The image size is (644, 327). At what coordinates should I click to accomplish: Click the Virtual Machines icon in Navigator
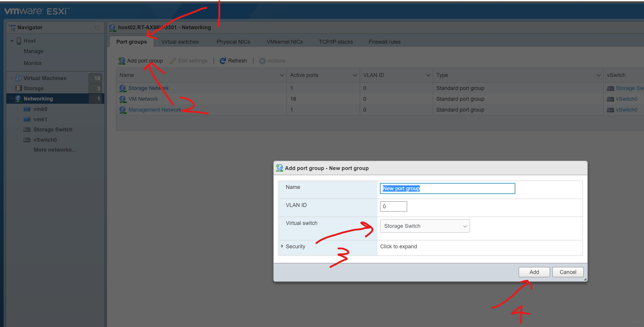pos(18,78)
